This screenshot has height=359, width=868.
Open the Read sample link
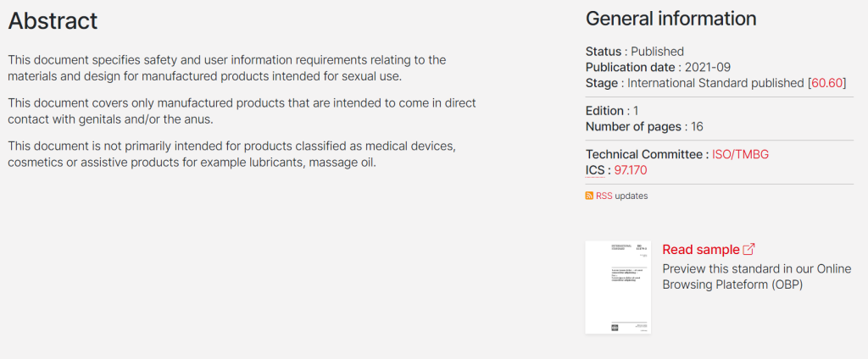[x=701, y=250]
